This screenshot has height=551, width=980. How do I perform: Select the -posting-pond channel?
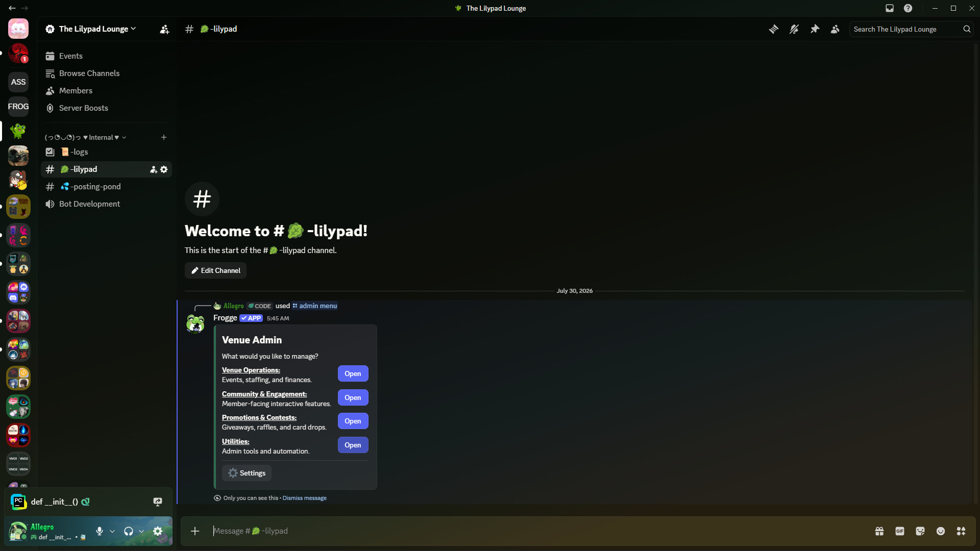click(106, 187)
